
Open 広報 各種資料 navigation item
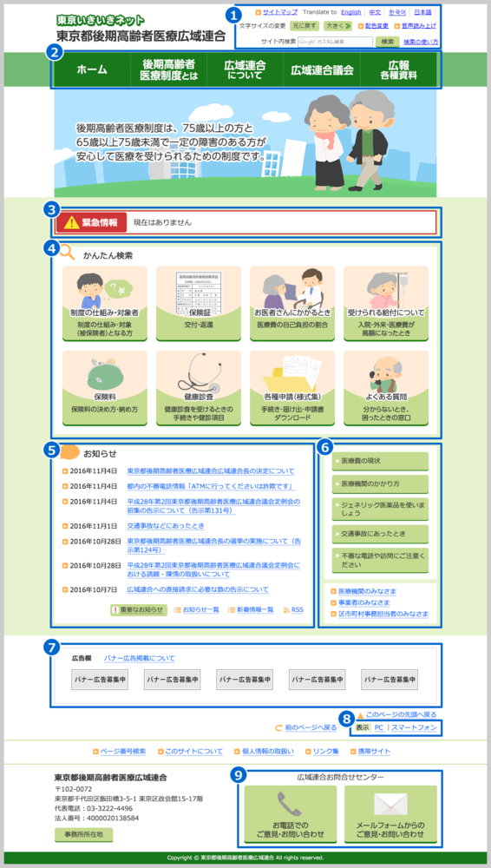(x=398, y=69)
